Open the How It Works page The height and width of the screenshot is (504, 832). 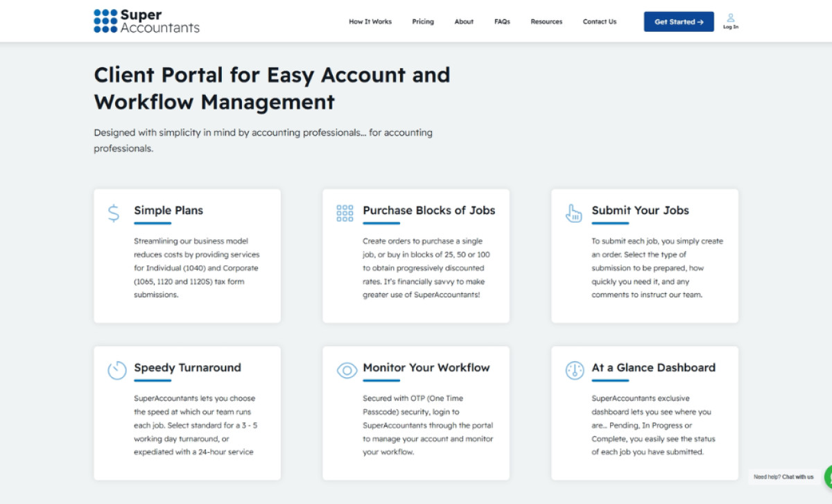click(x=370, y=21)
